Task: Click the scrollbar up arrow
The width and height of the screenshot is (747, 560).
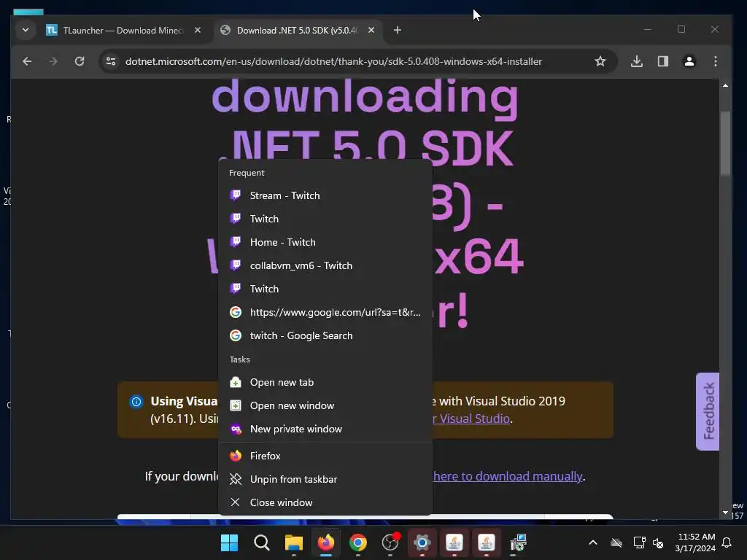Action: [x=725, y=86]
